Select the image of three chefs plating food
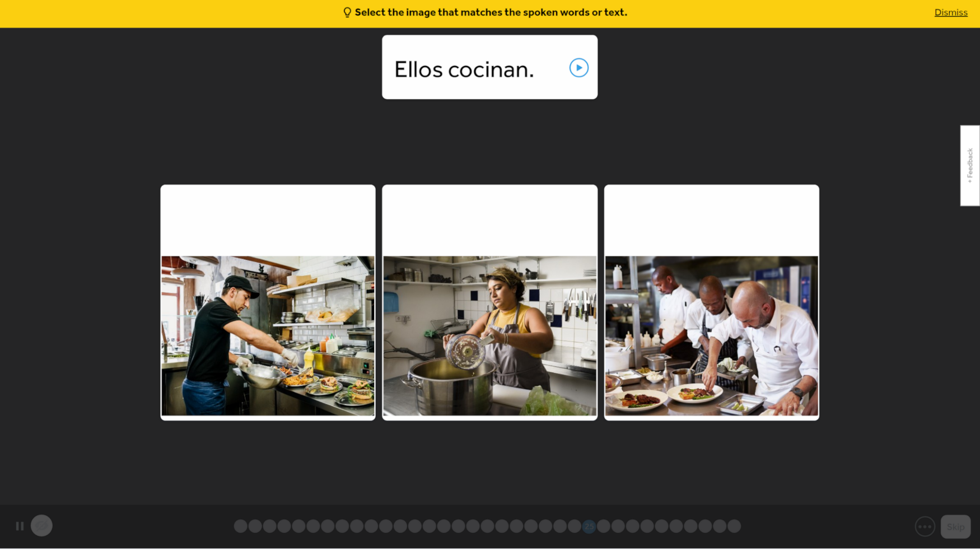 click(711, 302)
